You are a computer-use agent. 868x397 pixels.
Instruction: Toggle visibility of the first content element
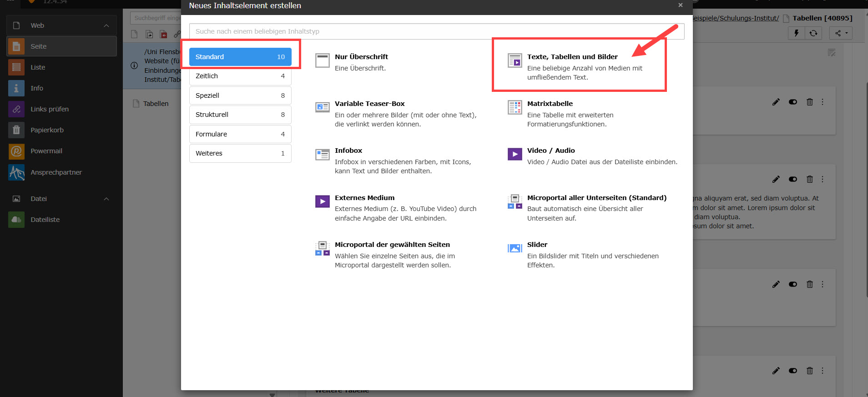(792, 102)
